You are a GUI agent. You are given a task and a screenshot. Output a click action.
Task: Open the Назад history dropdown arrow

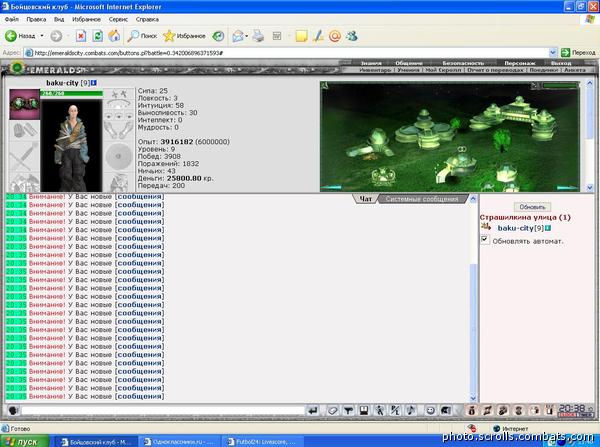[x=42, y=36]
